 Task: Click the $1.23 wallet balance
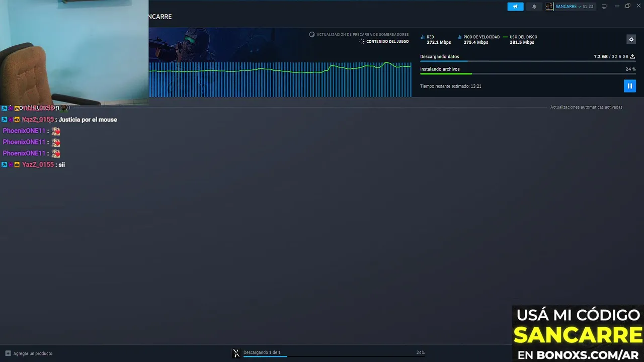[x=588, y=7]
